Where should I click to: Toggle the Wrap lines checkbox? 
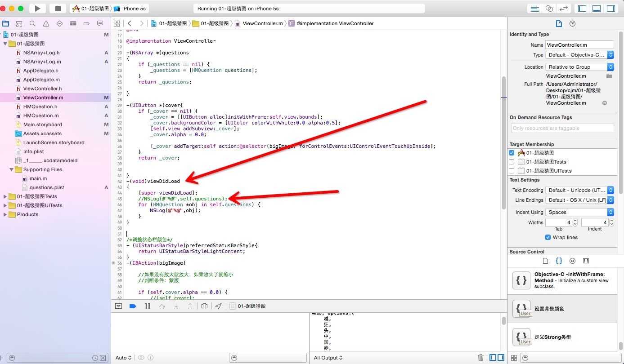pos(548,237)
